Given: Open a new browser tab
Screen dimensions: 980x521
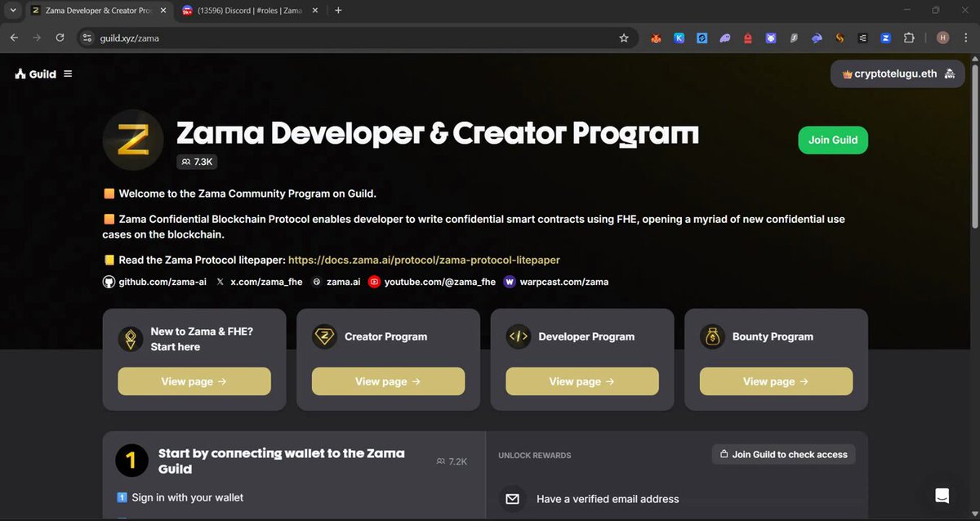Looking at the screenshot, I should (338, 11).
